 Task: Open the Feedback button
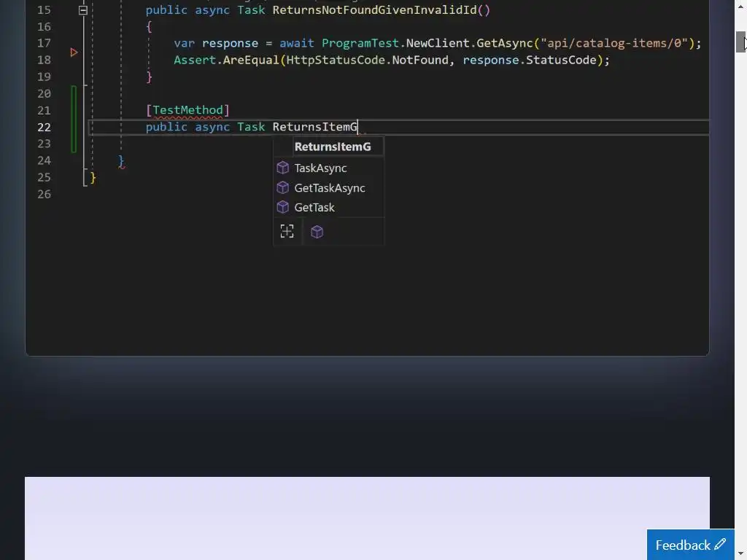[x=690, y=545]
